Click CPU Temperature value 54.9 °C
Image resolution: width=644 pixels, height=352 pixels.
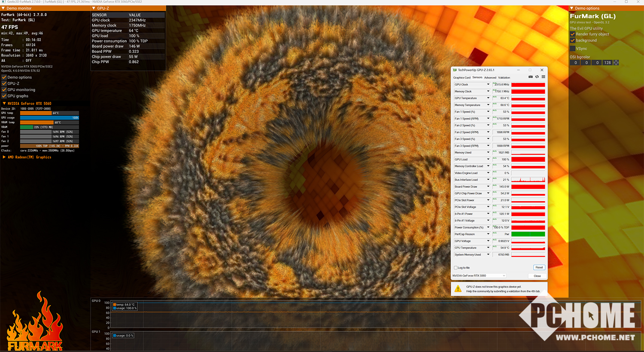coord(501,248)
